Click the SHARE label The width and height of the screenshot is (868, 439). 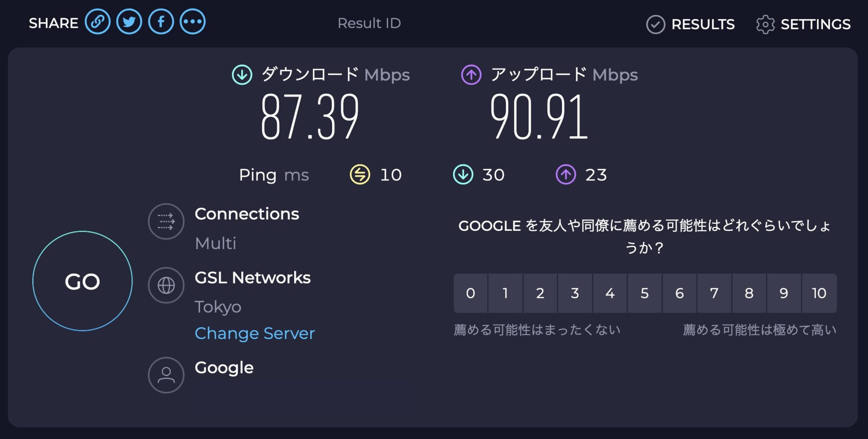click(x=53, y=23)
